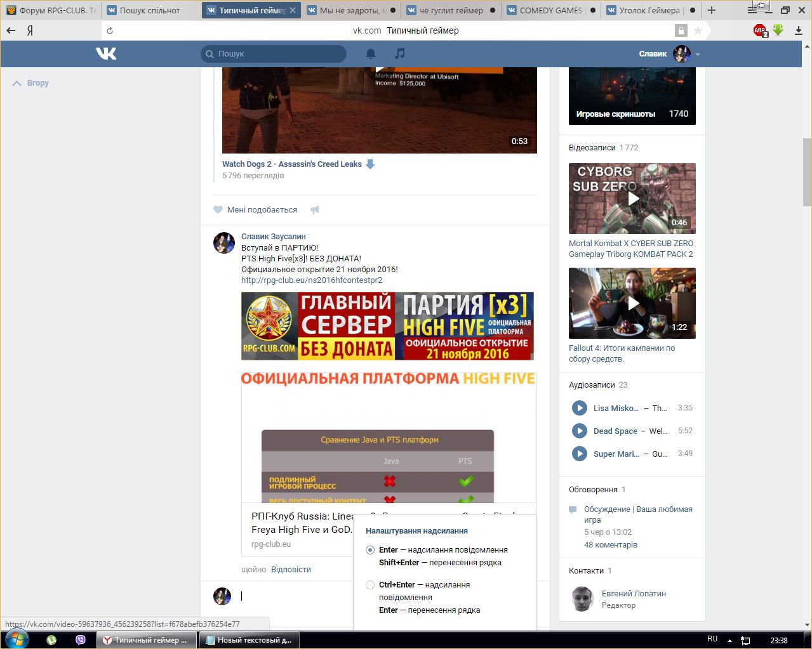Click the AdBlock extension icon
Viewport: 812px width, 649px height.
760,30
